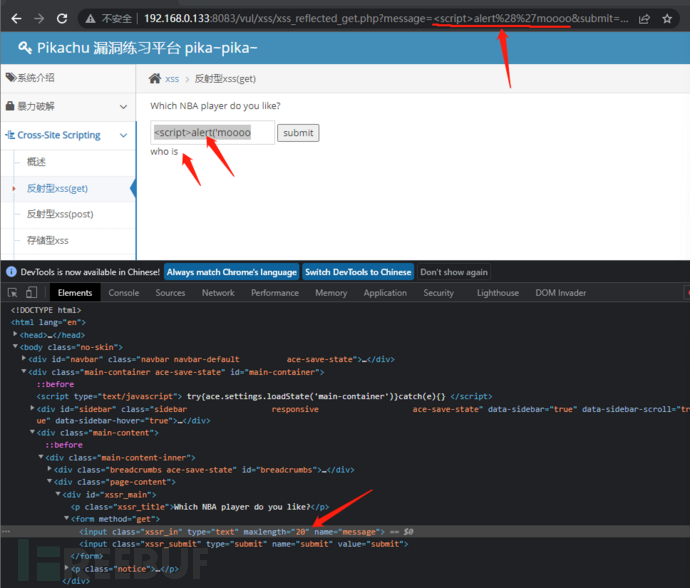The height and width of the screenshot is (588, 690).
Task: Open the Sources tab
Action: pyautogui.click(x=170, y=293)
